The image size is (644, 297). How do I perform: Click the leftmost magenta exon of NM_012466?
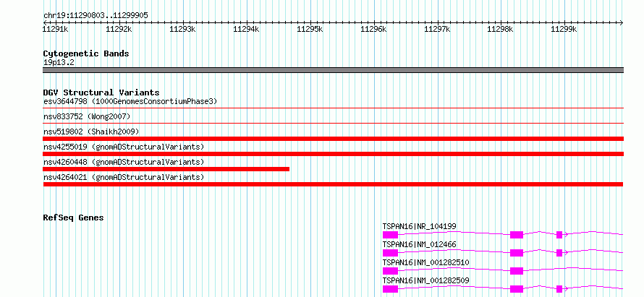click(390, 253)
